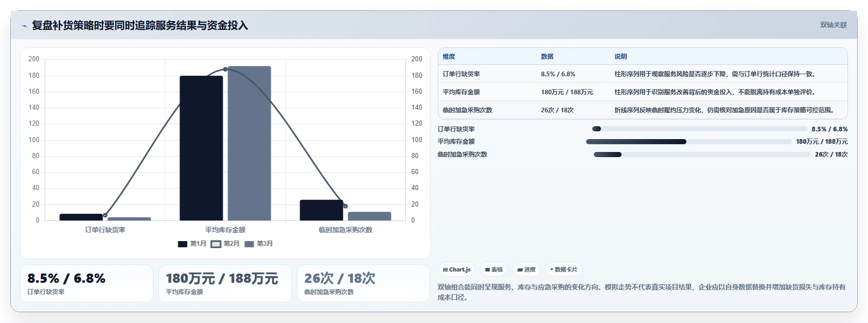This screenshot has width=868, height=323.
Task: Select the 表格 tag chip
Action: click(x=493, y=269)
